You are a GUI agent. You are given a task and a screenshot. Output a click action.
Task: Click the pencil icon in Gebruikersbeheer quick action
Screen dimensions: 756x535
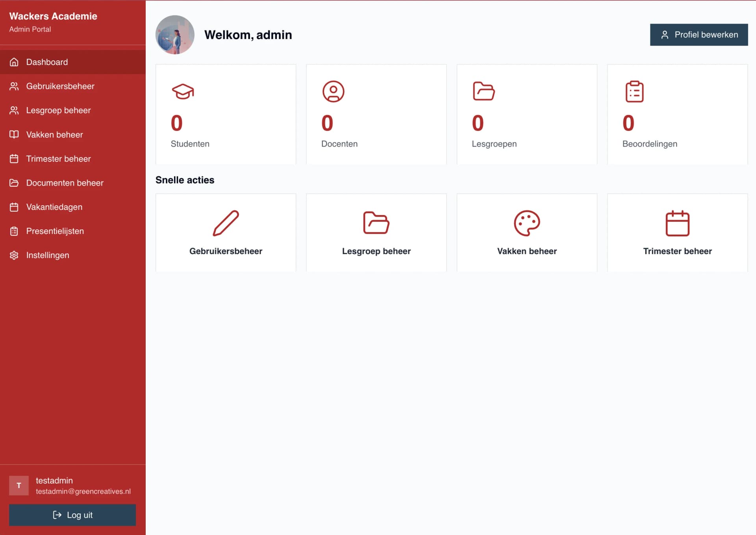click(x=226, y=223)
